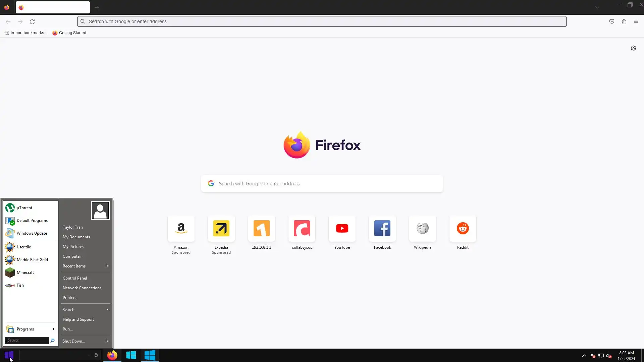Click the Start menu search field
Viewport: 644px width, 362px height.
27,340
